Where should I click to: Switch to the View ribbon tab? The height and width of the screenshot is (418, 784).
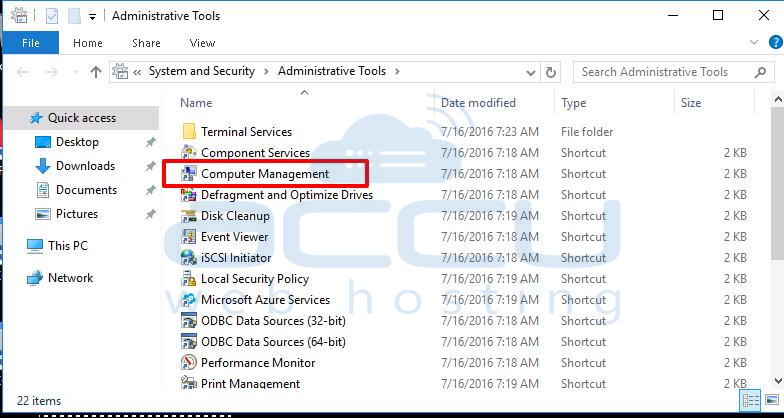[202, 43]
